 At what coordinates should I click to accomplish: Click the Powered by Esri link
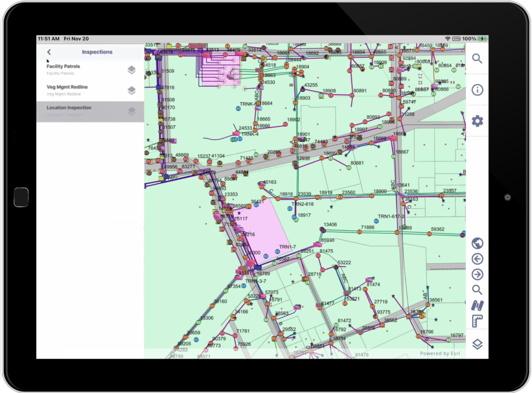click(440, 353)
